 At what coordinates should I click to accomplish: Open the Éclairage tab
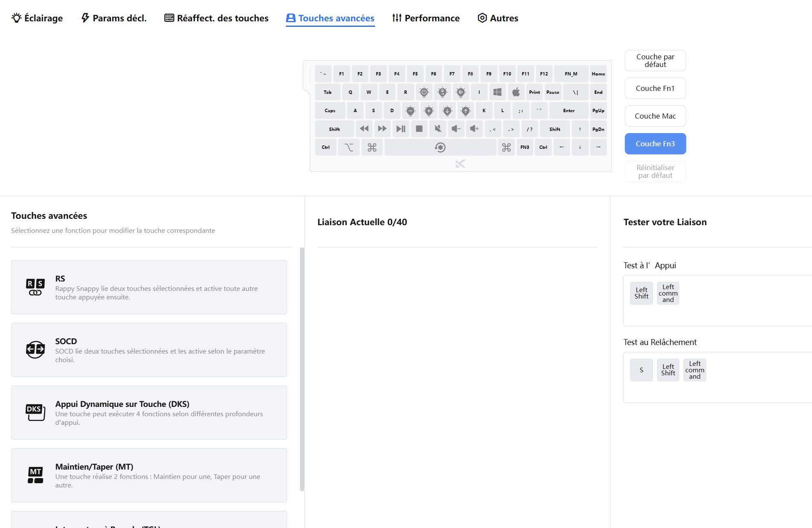coord(37,18)
